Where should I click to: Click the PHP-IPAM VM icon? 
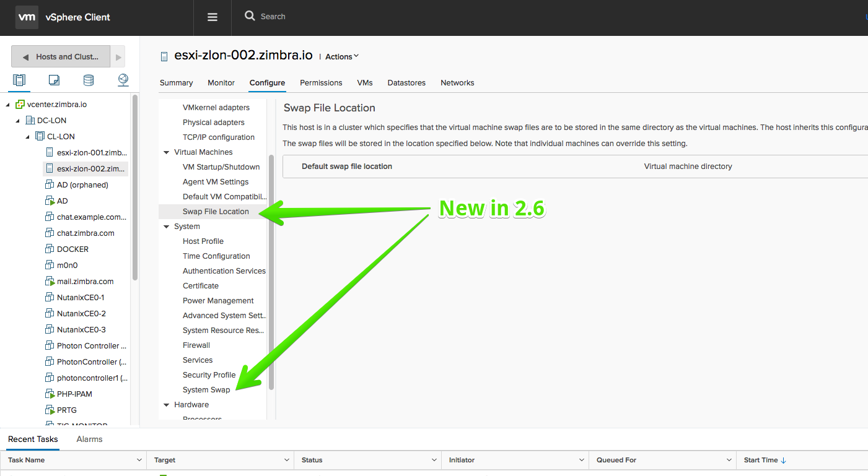[x=50, y=394]
